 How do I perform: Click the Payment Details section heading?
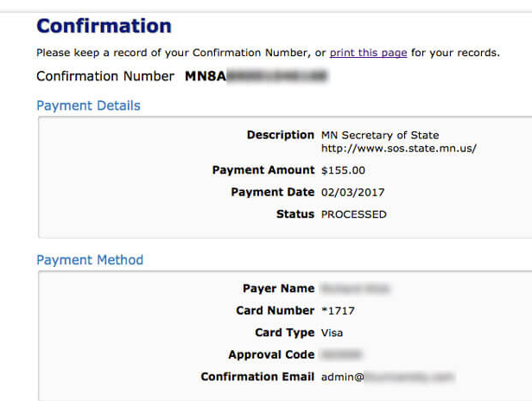point(88,105)
